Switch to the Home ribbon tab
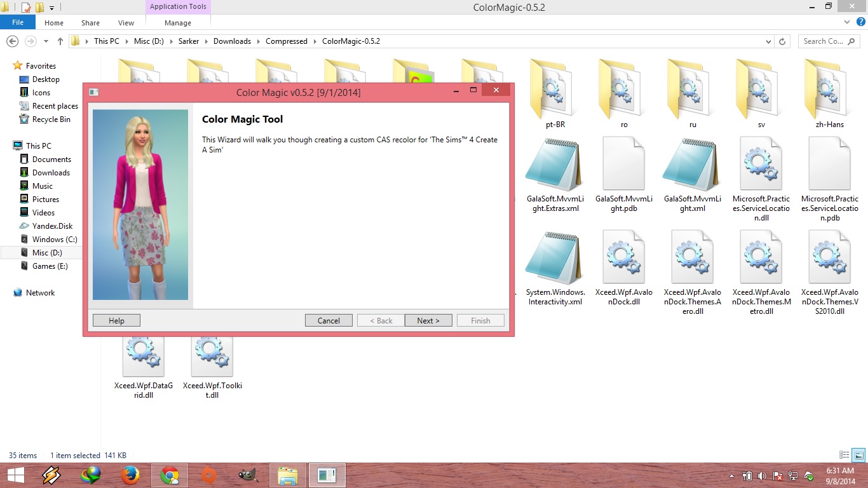The image size is (868, 488). point(54,23)
